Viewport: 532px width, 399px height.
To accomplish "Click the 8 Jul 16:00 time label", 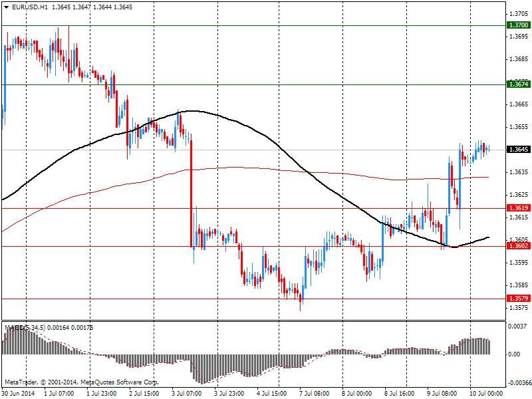I will pos(399,393).
